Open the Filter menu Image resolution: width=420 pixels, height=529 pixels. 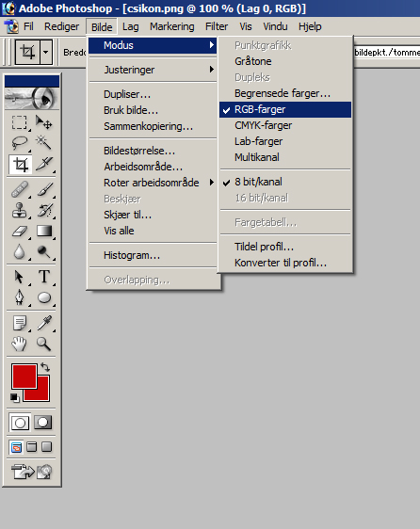click(217, 26)
